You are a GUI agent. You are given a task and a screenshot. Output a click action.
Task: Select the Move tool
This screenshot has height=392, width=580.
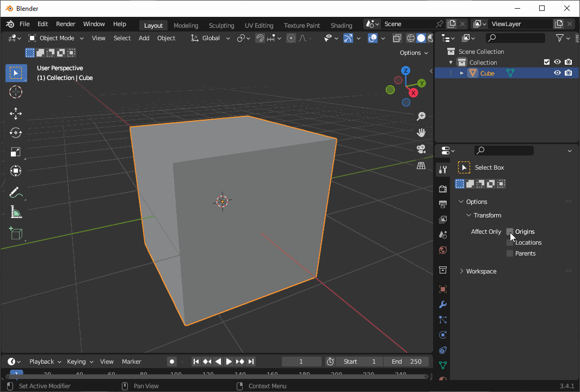click(x=15, y=114)
